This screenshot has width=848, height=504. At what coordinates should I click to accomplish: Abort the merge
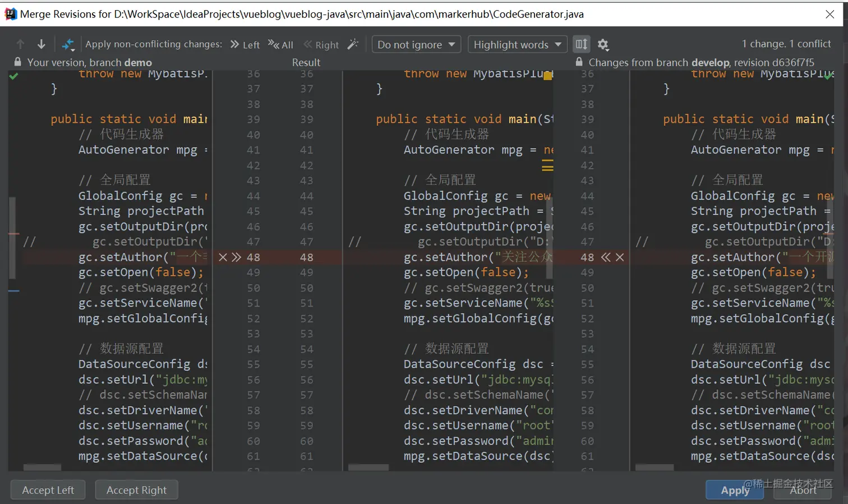point(803,490)
